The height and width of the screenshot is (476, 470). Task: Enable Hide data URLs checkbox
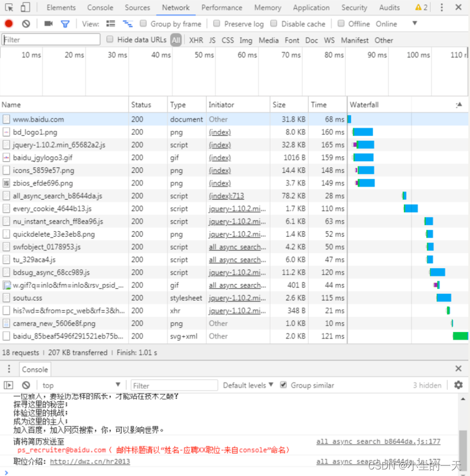click(110, 39)
